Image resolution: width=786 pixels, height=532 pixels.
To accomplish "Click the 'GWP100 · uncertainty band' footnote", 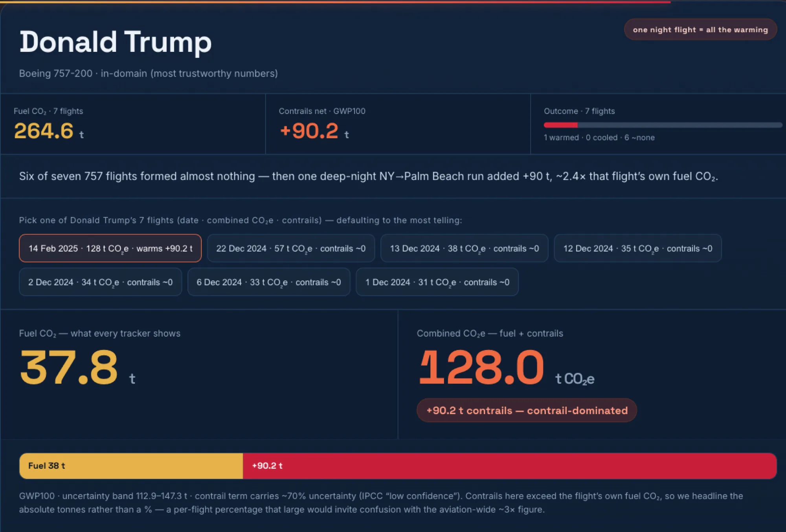I will click(x=381, y=503).
